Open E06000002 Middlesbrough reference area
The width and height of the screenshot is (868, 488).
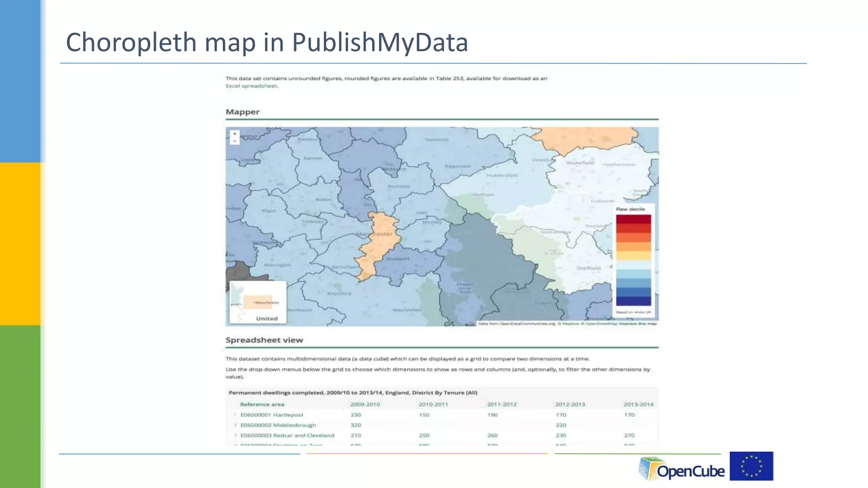[x=278, y=425]
